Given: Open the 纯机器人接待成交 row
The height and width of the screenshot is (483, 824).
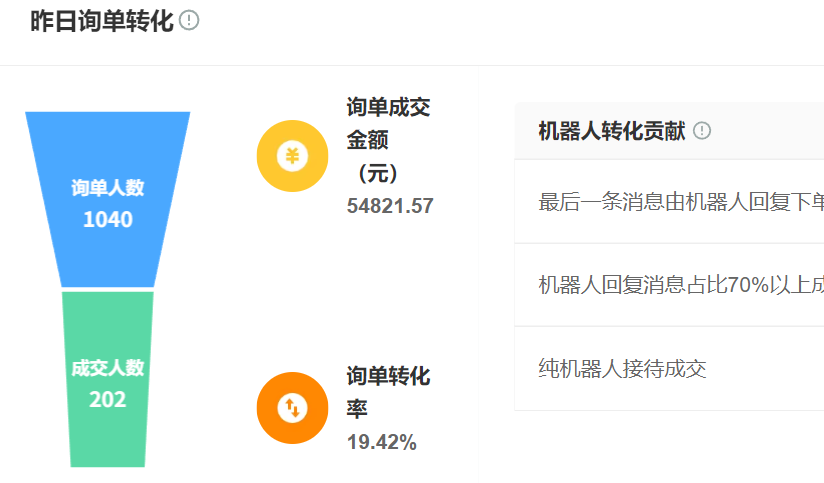Looking at the screenshot, I should click(x=622, y=369).
